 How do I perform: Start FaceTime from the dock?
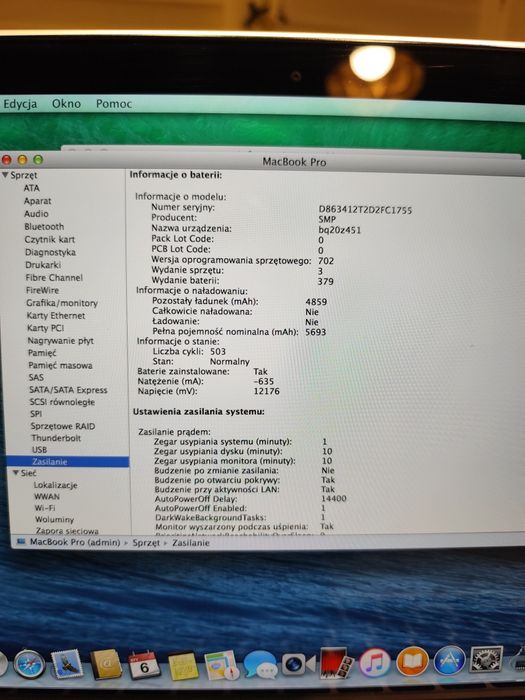(x=298, y=664)
